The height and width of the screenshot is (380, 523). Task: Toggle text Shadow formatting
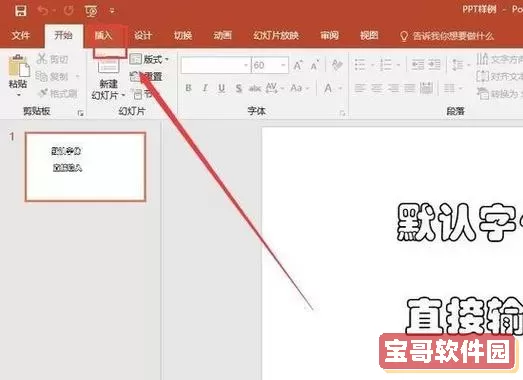(x=238, y=88)
